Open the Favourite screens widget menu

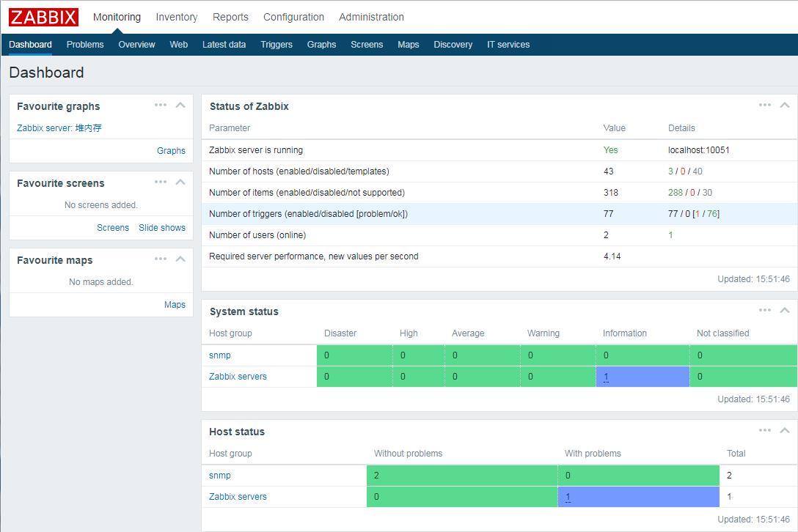[161, 182]
